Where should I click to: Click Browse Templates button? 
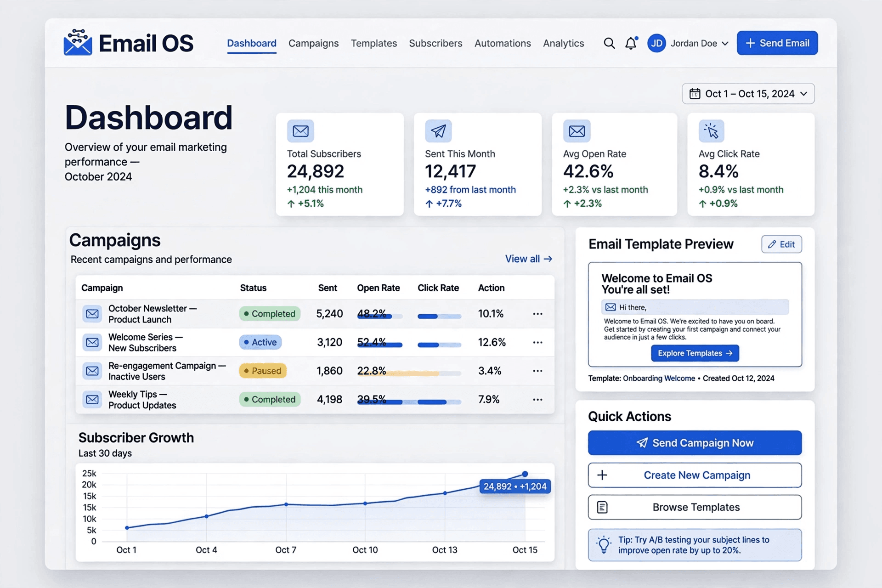[x=695, y=507]
